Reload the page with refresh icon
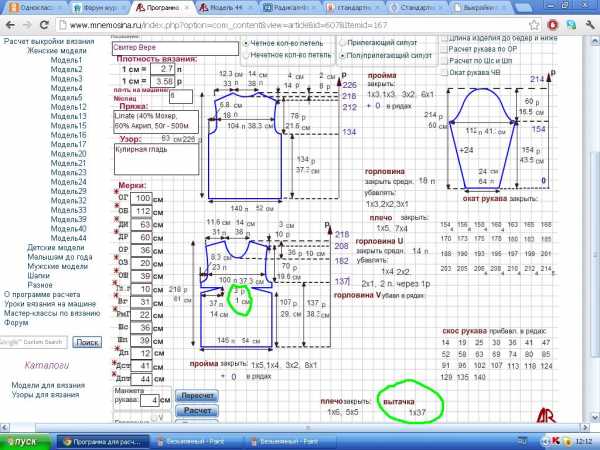 coord(44,22)
